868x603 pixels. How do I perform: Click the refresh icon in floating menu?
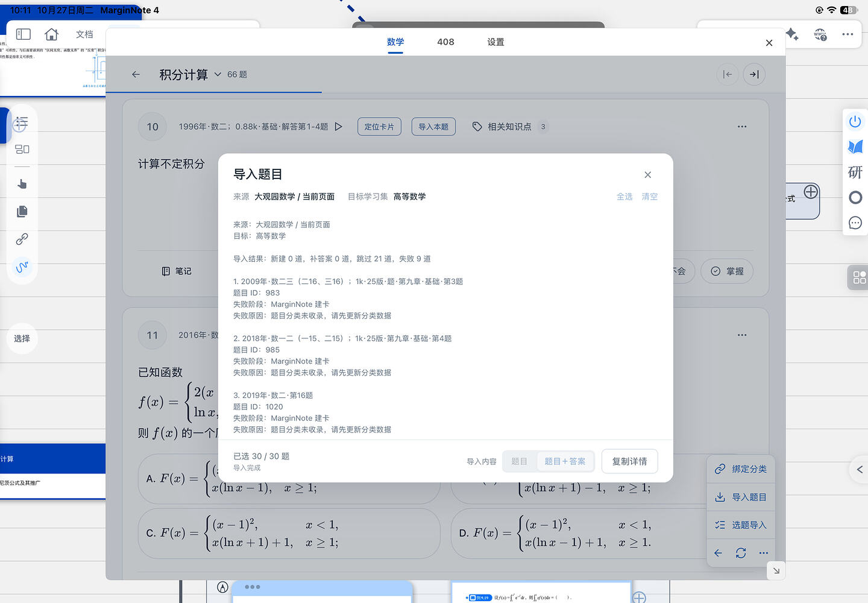pos(741,553)
